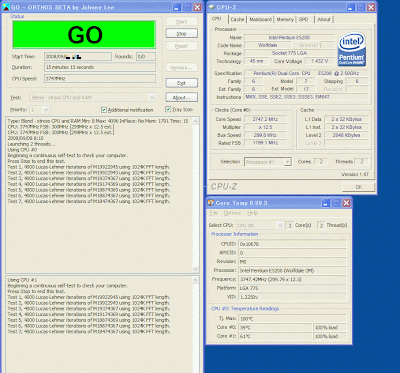The height and width of the screenshot is (373, 400).
Task: Switch to the Mainboard tab
Action: pos(260,20)
